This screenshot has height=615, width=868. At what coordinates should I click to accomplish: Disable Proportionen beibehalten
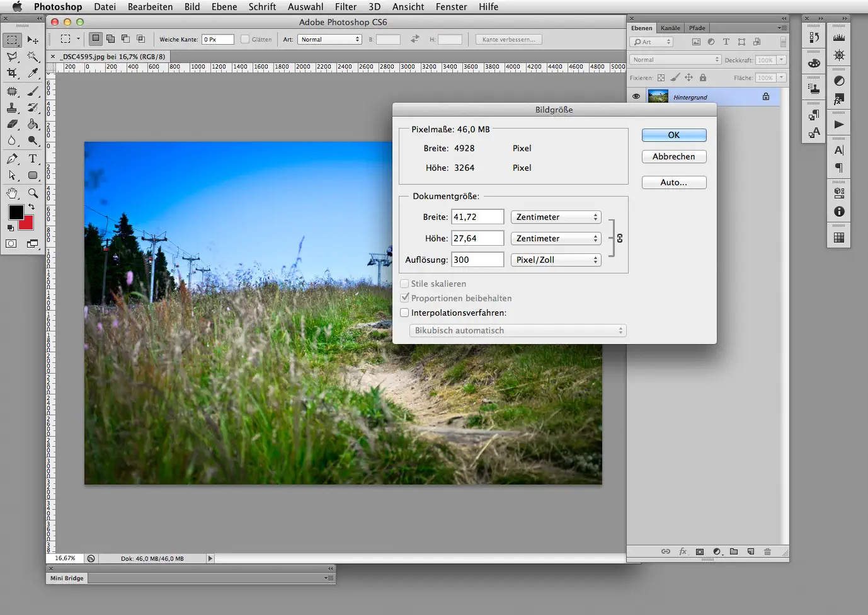click(404, 298)
